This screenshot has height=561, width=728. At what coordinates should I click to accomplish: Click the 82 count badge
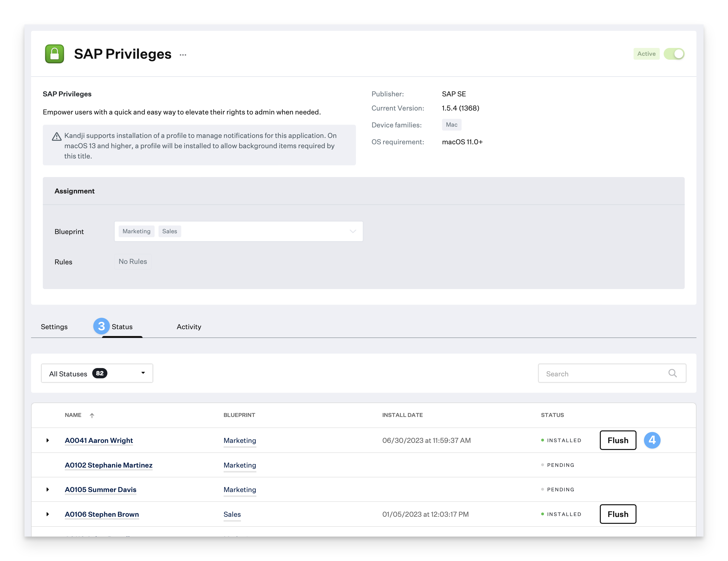click(x=100, y=373)
